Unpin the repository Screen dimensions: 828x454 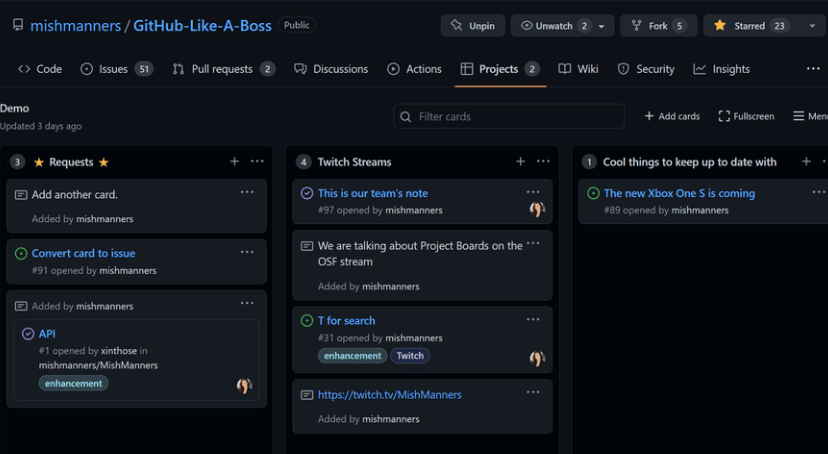pos(473,25)
